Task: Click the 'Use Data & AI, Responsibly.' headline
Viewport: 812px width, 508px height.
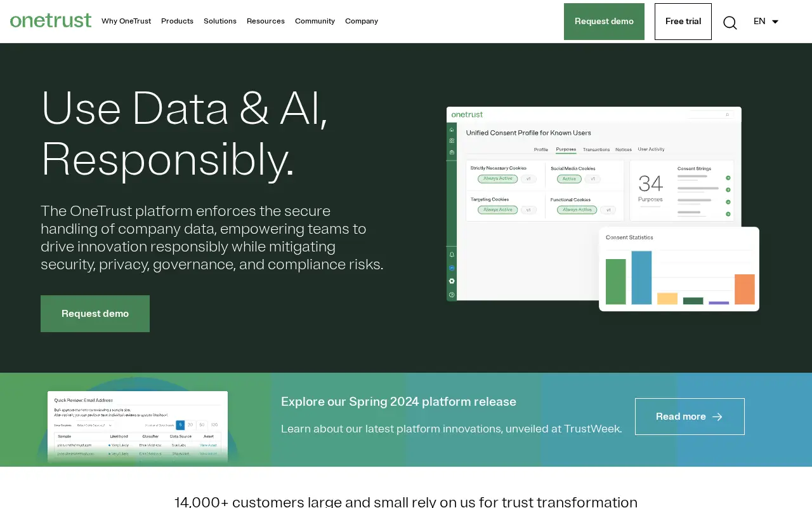Action: pos(185,133)
